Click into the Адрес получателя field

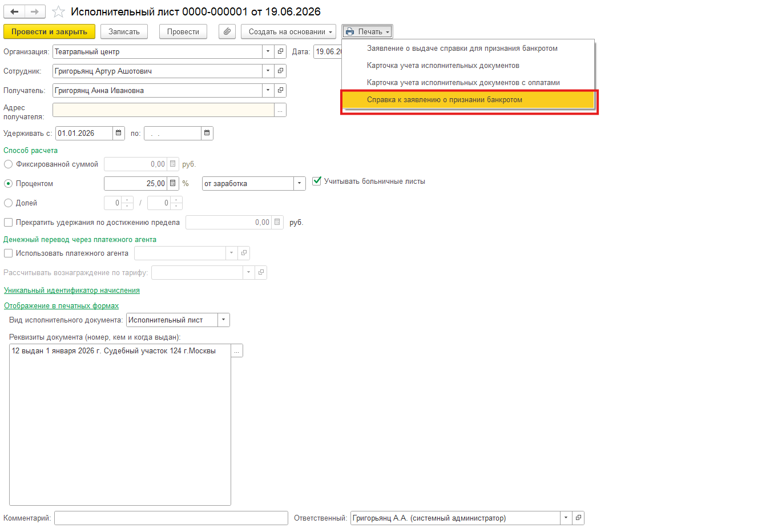[x=163, y=110]
